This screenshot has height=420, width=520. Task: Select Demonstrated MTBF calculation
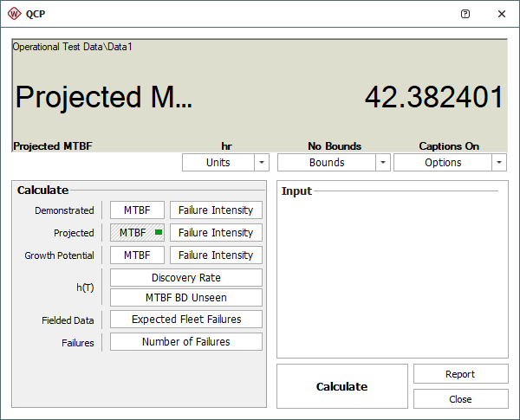tap(137, 210)
